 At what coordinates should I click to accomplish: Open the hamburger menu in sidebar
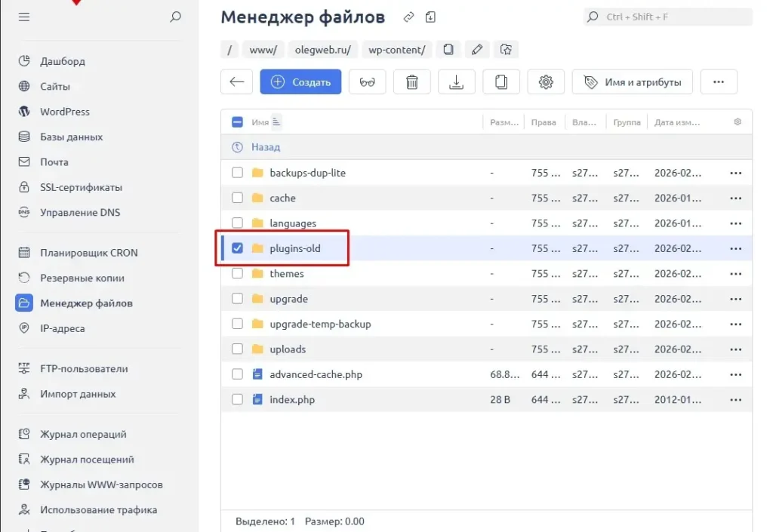tap(23, 17)
